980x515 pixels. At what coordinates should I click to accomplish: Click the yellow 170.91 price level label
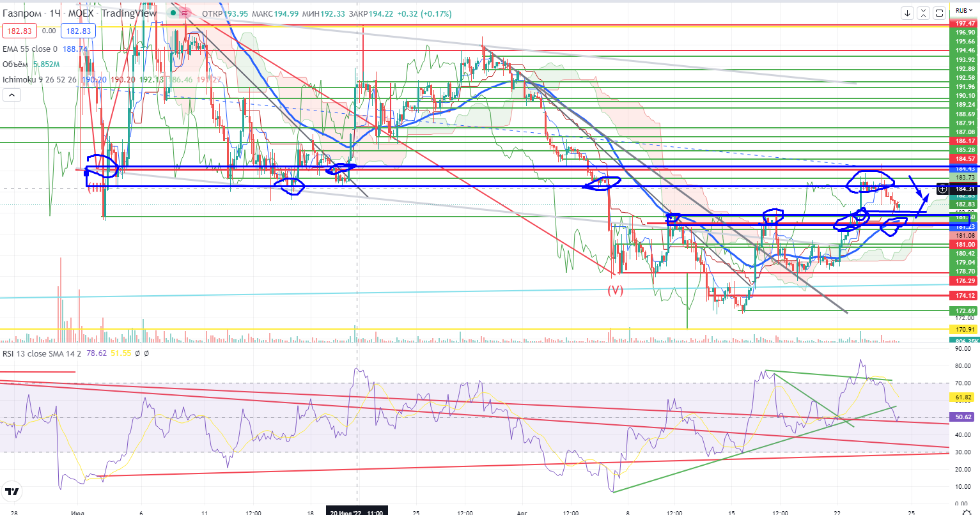pos(965,330)
